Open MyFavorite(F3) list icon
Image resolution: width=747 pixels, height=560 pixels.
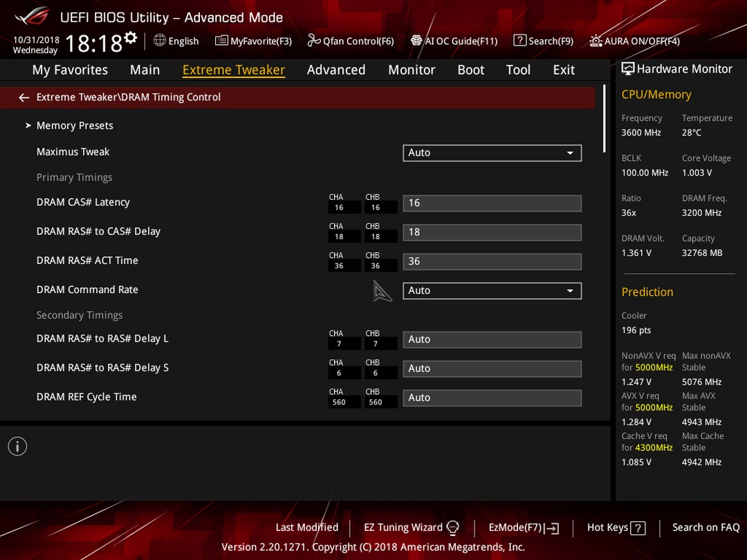pyautogui.click(x=221, y=41)
